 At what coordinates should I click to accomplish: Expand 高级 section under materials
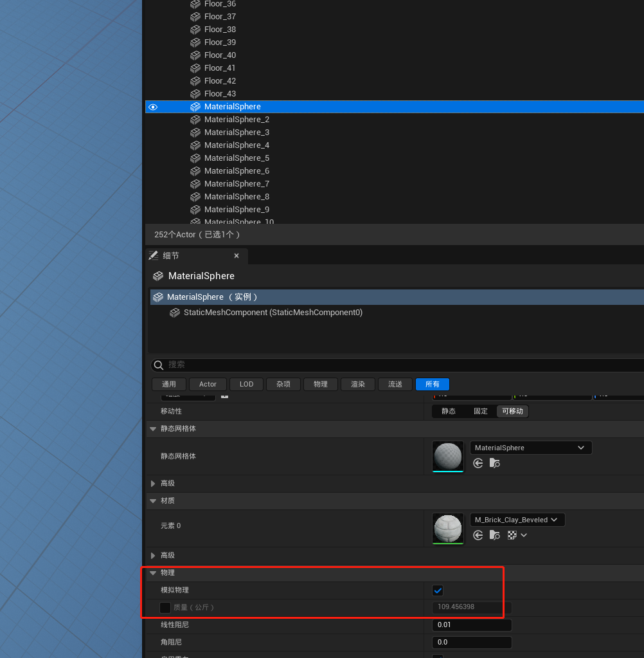click(x=153, y=556)
